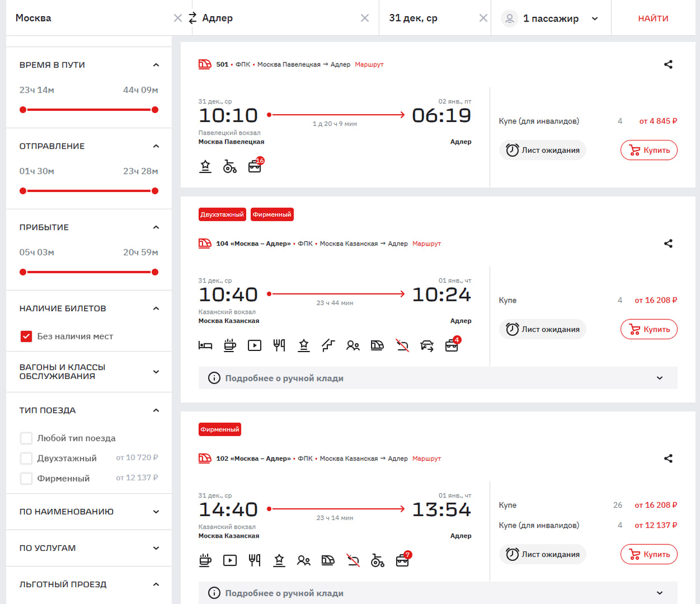
Task: Expand Подробнее о ручной клади for train 102
Action: click(438, 593)
